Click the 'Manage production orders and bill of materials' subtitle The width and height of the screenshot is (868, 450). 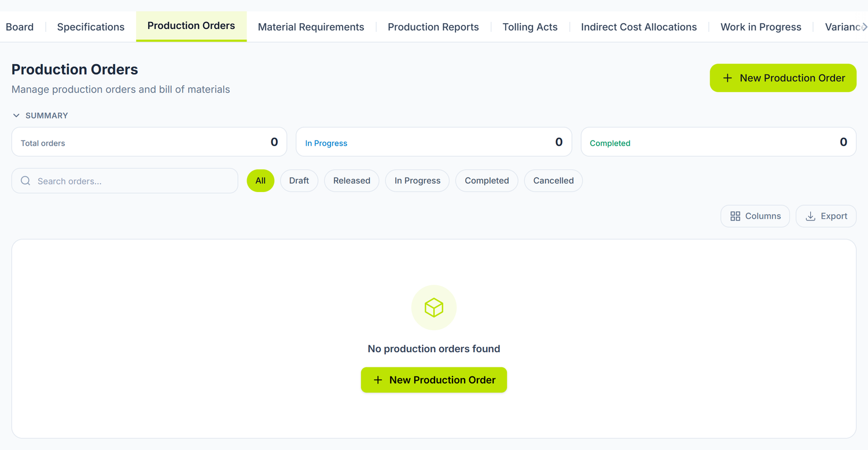121,90
